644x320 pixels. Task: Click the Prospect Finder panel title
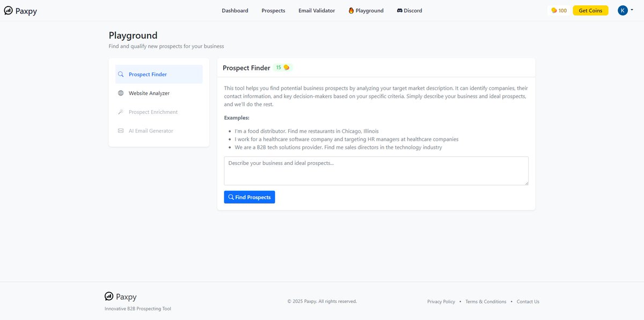246,68
